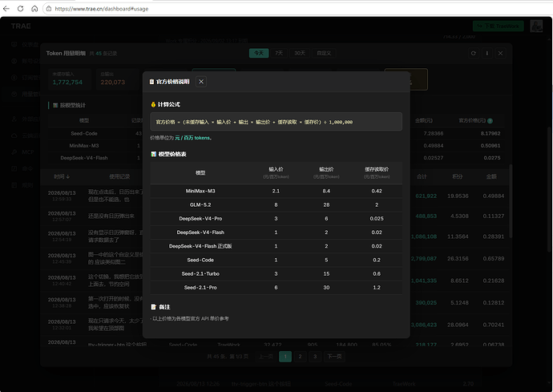Click the help icon beside 官方价格(元)

(x=490, y=121)
